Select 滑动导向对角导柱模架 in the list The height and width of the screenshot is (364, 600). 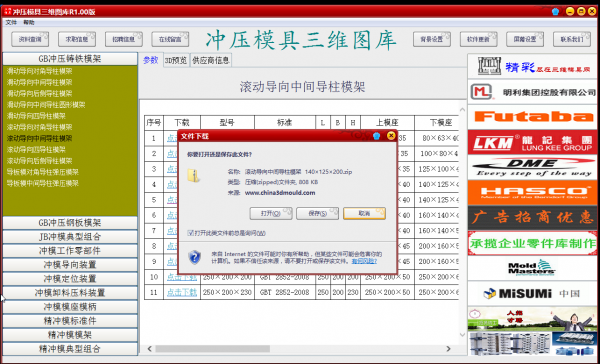pos(39,71)
